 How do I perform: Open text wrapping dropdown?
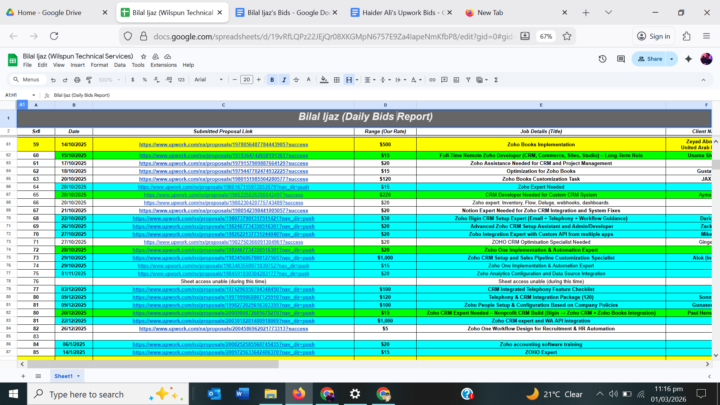pos(401,80)
